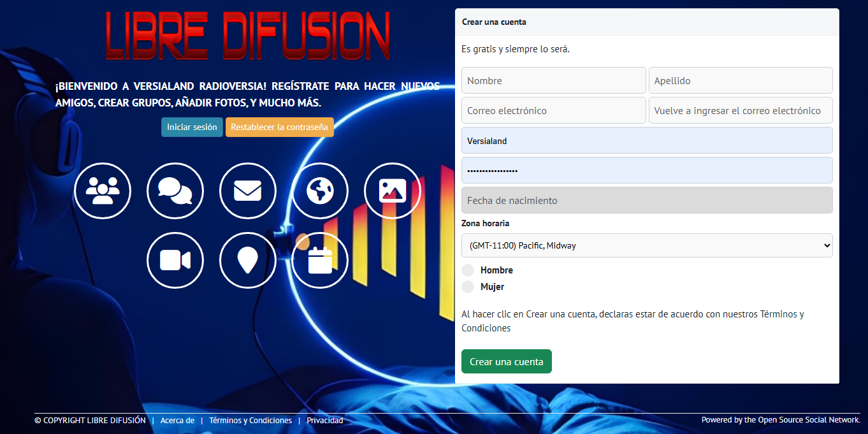Click the envelope messages icon
This screenshot has height=434, width=868.
[x=248, y=191]
